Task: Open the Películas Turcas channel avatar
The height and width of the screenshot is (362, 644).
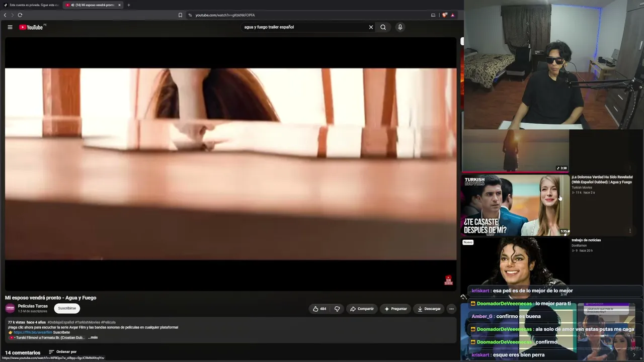Action: click(x=10, y=308)
